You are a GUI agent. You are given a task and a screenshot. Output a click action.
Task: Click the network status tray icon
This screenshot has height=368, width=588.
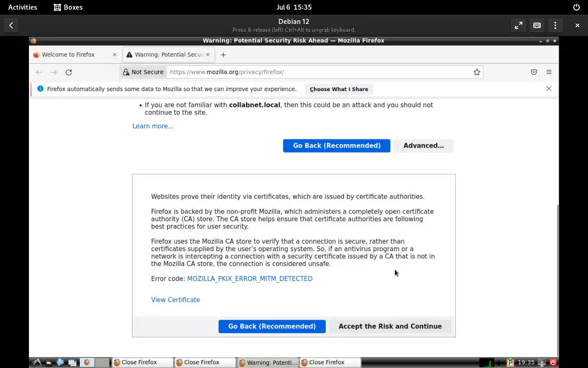(x=542, y=362)
